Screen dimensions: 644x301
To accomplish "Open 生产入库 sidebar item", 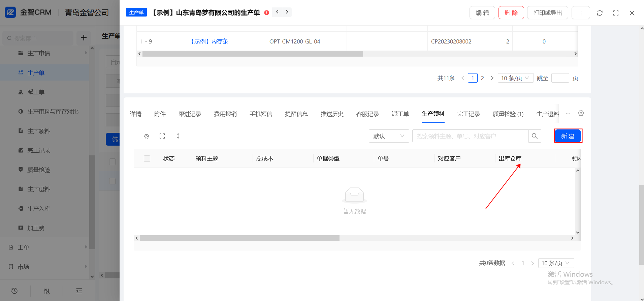I will (39, 209).
